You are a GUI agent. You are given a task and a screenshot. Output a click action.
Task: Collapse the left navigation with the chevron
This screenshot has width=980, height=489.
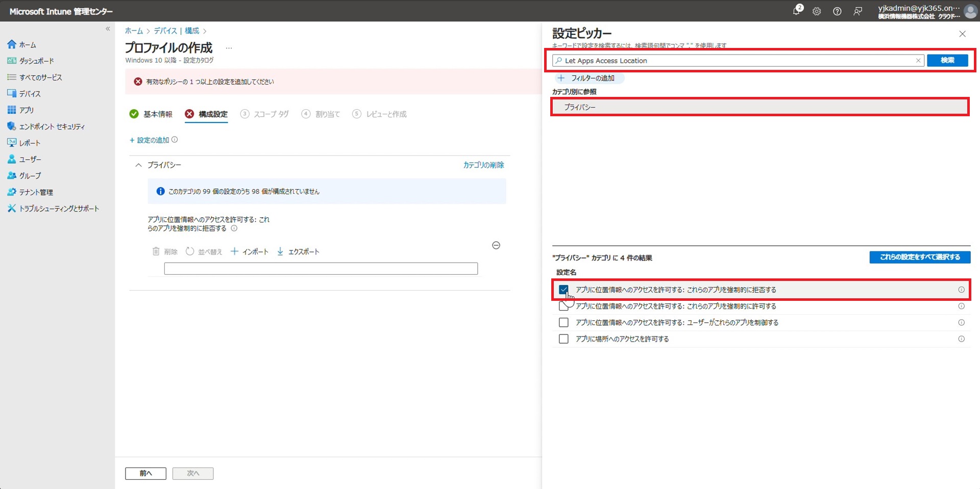pyautogui.click(x=108, y=29)
